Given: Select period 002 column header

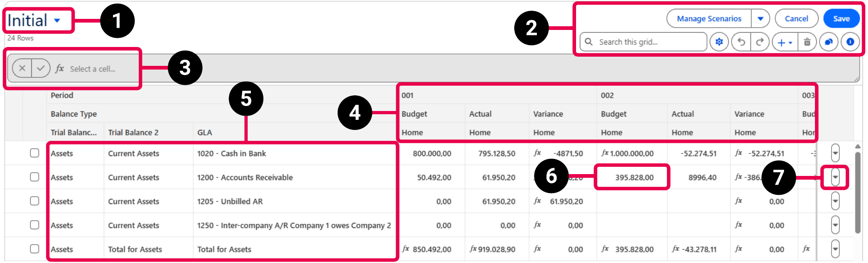Looking at the screenshot, I should [x=698, y=95].
